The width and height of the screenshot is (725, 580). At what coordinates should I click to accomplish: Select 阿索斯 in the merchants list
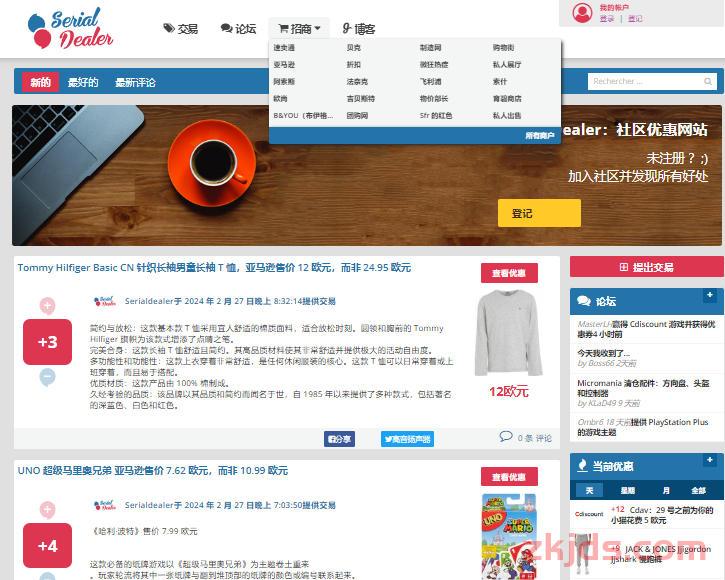pyautogui.click(x=284, y=82)
